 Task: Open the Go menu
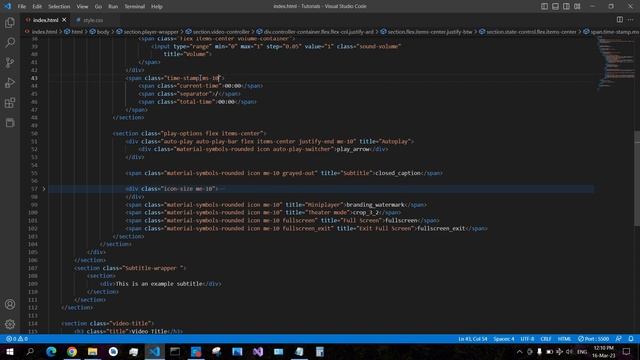tap(98, 6)
